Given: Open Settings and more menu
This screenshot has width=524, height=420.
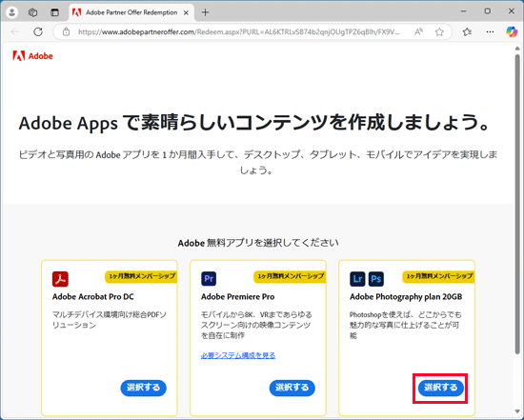Looking at the screenshot, I should coord(490,31).
